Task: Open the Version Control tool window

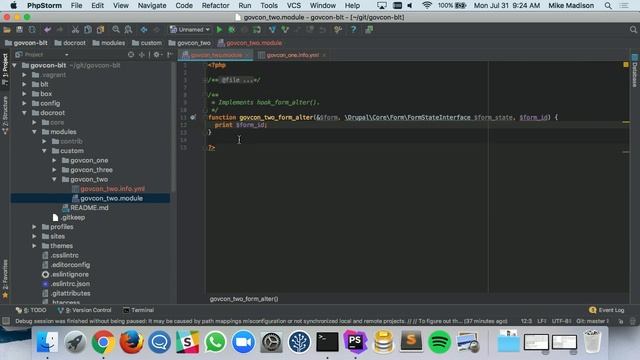Action: (x=84, y=310)
